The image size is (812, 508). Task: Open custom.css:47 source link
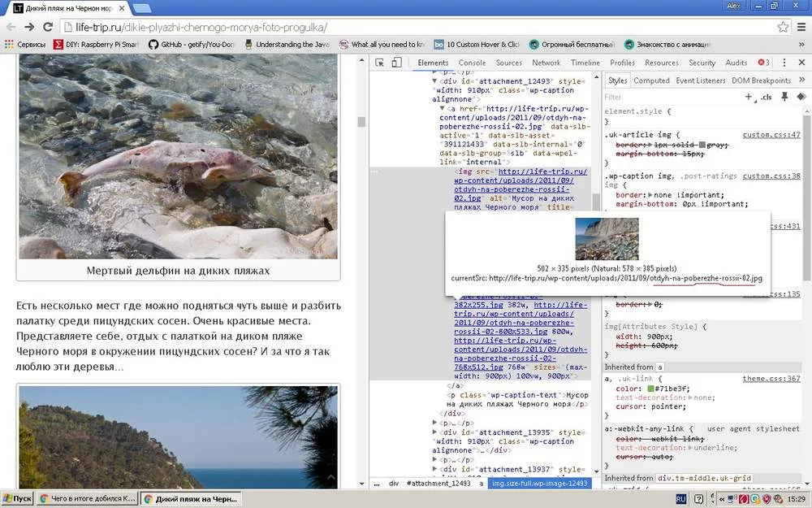coord(771,135)
